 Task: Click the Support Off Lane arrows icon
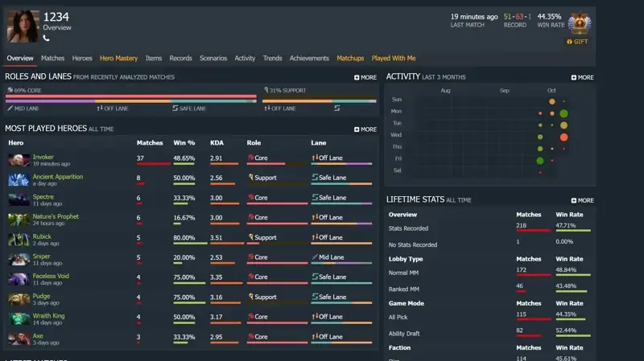pyautogui.click(x=267, y=109)
